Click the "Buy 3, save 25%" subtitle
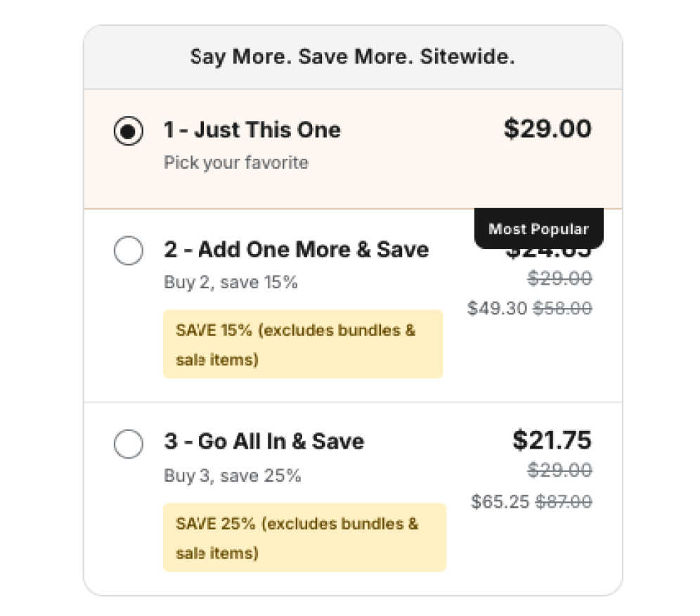 232,476
